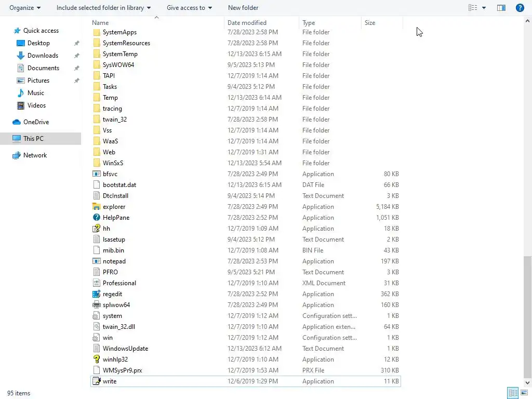Open the Help question mark icon

pyautogui.click(x=520, y=7)
